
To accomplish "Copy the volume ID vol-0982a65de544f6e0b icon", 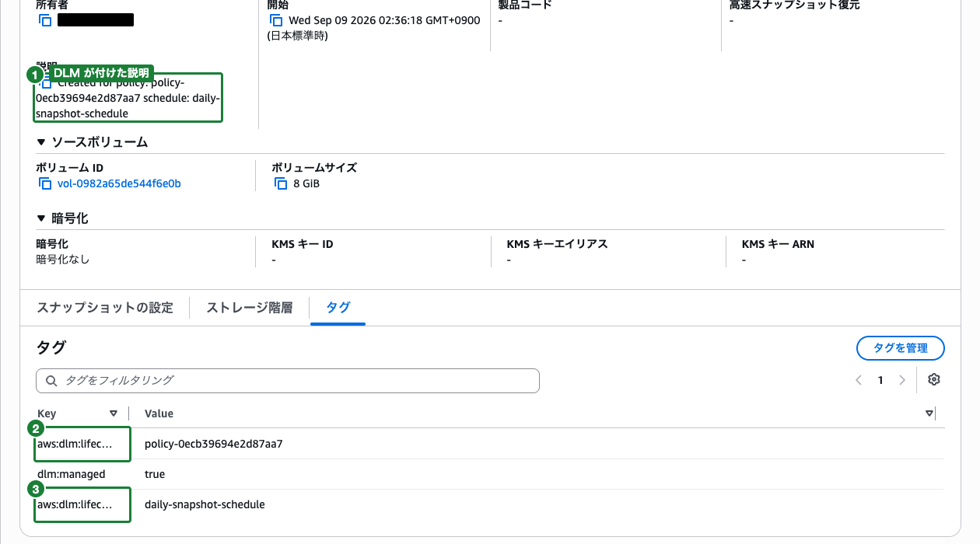I will (x=45, y=184).
